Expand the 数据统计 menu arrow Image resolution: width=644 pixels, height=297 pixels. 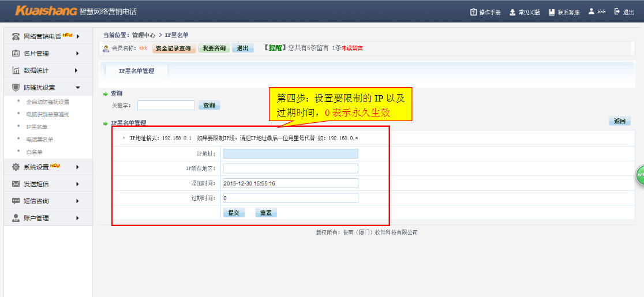coord(77,70)
